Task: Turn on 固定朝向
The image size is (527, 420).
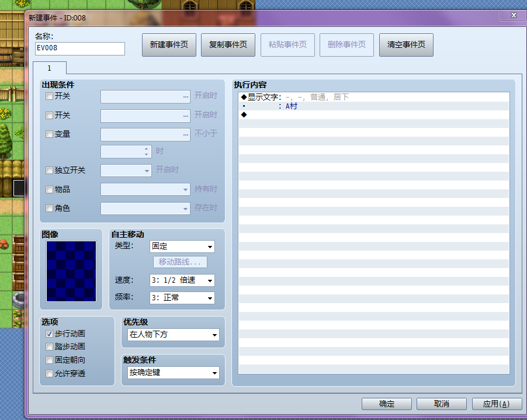Action: tap(49, 360)
